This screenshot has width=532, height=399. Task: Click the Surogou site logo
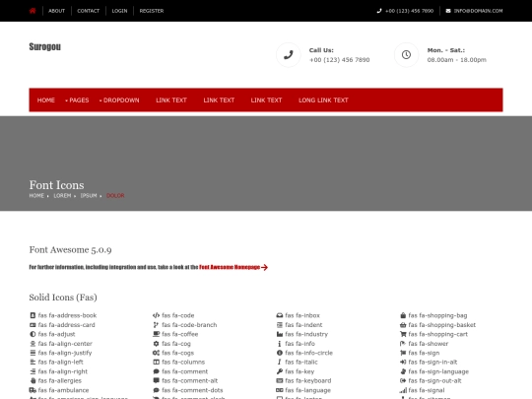pyautogui.click(x=44, y=47)
